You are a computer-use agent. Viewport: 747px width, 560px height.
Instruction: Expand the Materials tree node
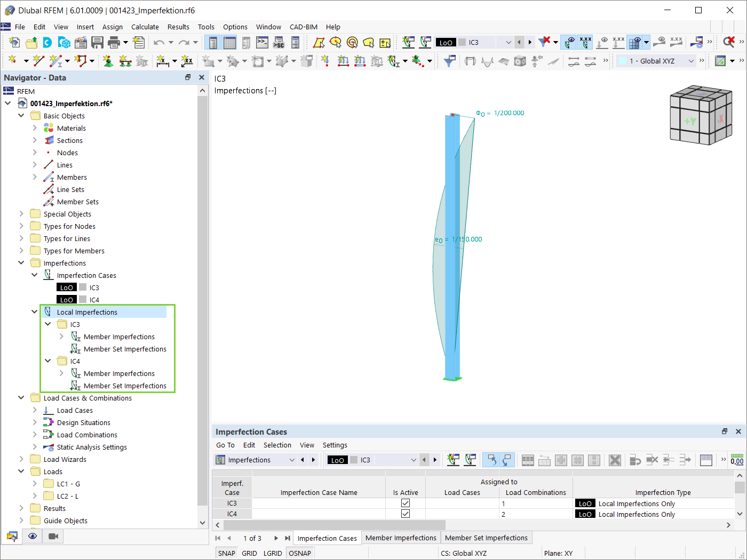(x=35, y=128)
